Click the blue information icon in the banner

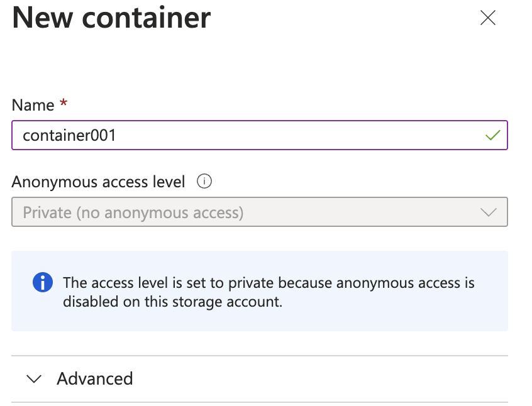pyautogui.click(x=43, y=282)
